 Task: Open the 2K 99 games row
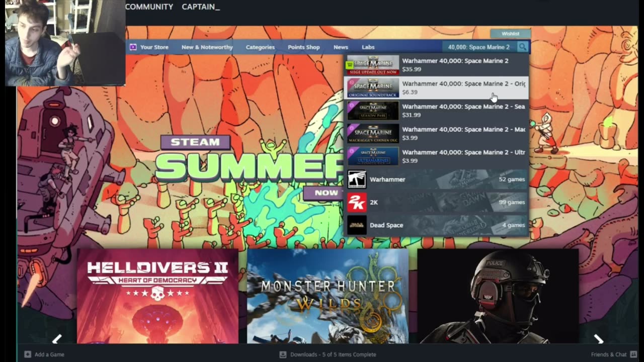pos(436,202)
